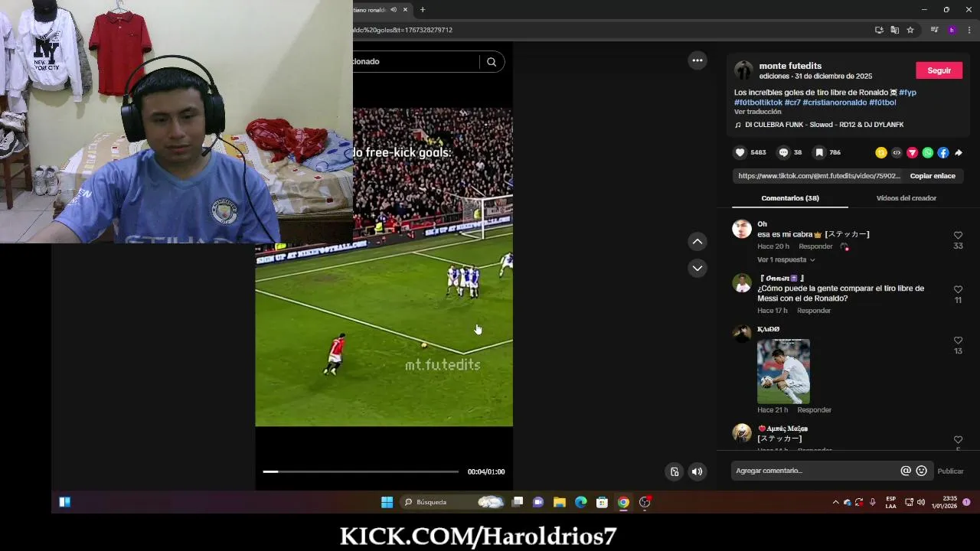
Task: Click the browser address bar URL
Action: pos(403,30)
